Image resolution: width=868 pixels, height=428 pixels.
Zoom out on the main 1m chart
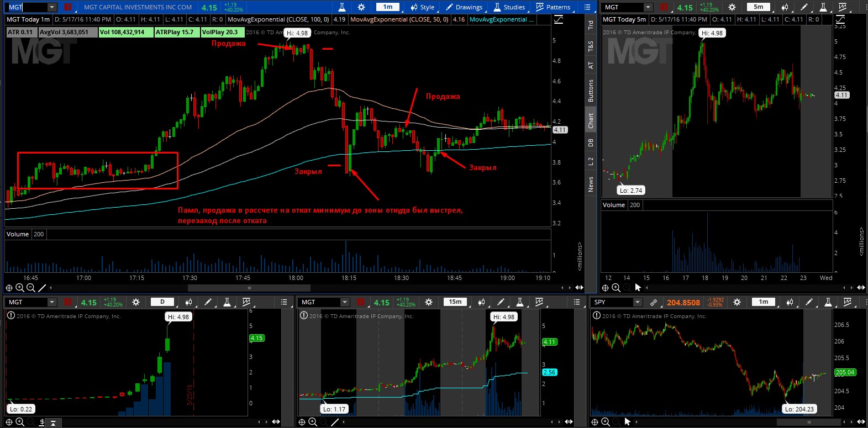point(31,288)
